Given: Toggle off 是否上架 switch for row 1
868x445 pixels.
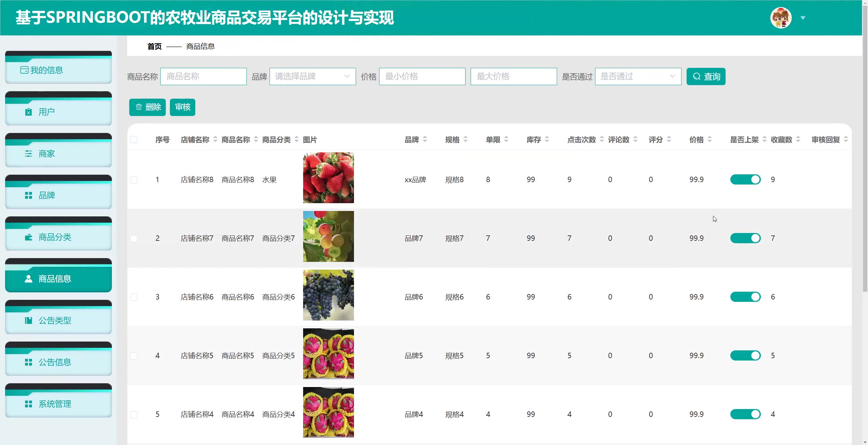Looking at the screenshot, I should click(x=745, y=179).
